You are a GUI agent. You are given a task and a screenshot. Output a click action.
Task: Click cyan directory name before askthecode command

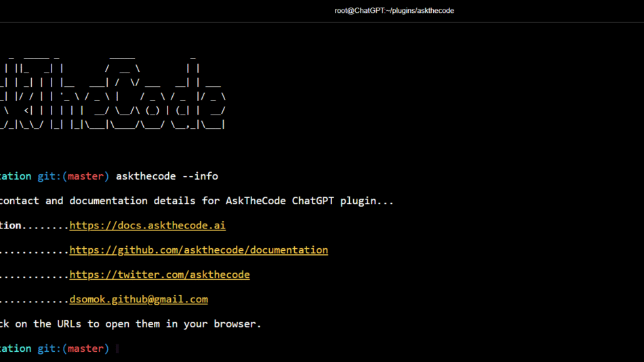15,176
